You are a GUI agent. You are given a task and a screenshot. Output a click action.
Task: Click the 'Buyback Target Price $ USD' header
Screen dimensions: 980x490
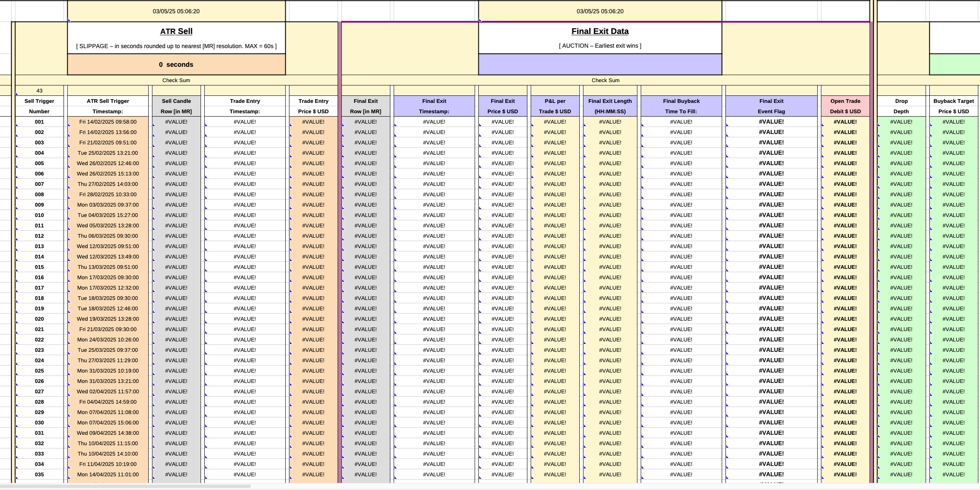click(953, 106)
